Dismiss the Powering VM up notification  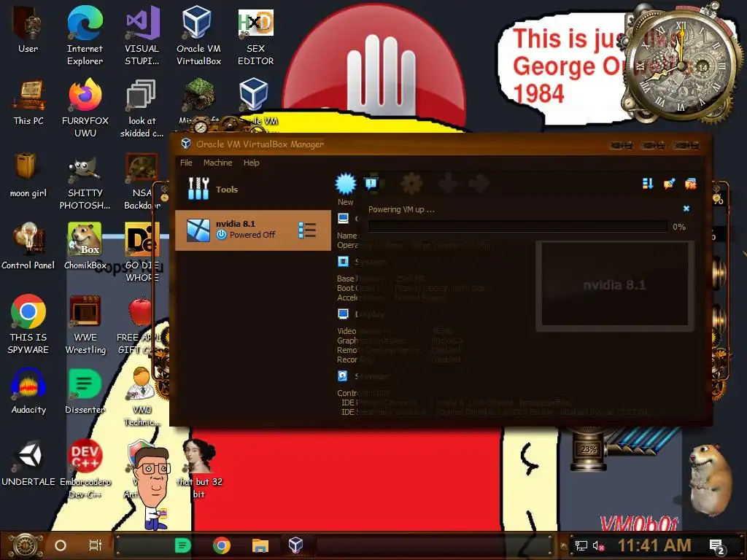point(686,209)
